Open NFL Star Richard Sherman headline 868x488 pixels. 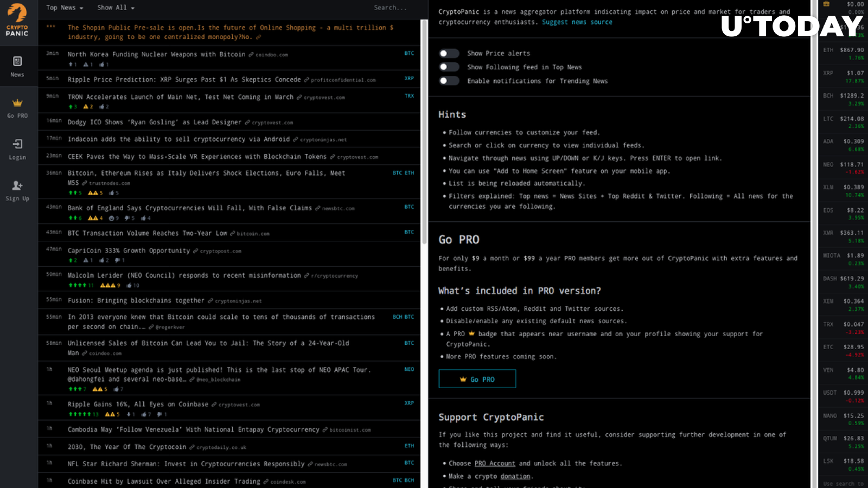186,464
